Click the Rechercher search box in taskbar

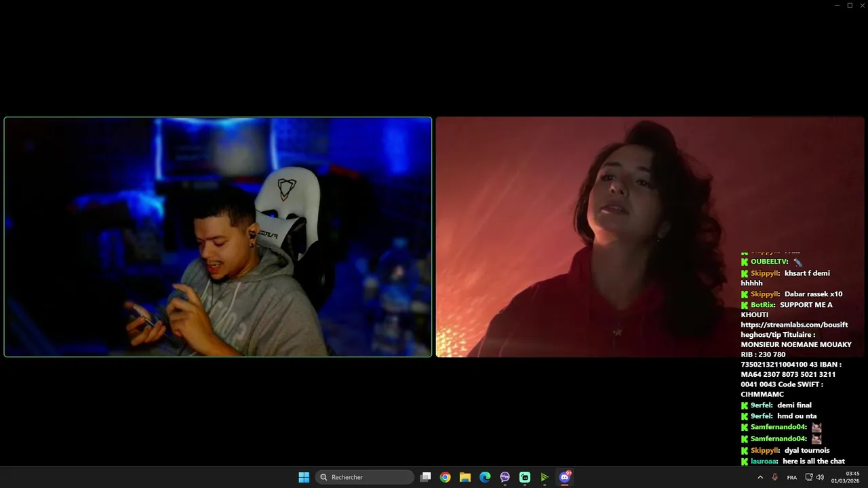pos(366,477)
